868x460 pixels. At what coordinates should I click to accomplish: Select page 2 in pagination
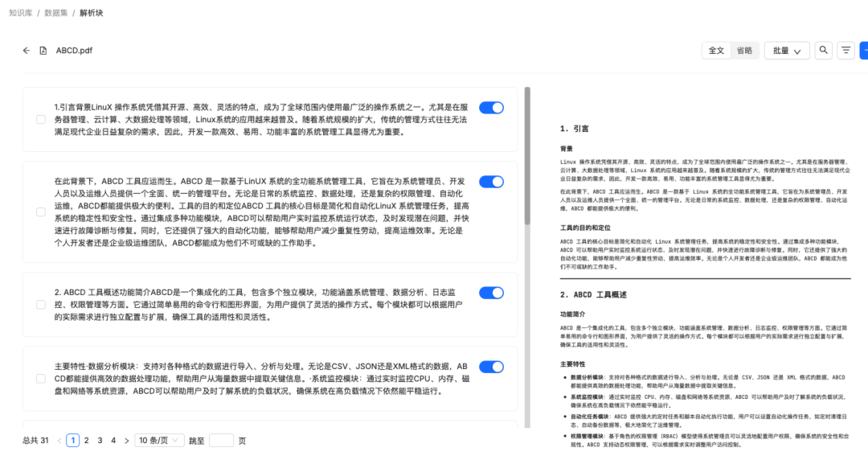pos(86,441)
